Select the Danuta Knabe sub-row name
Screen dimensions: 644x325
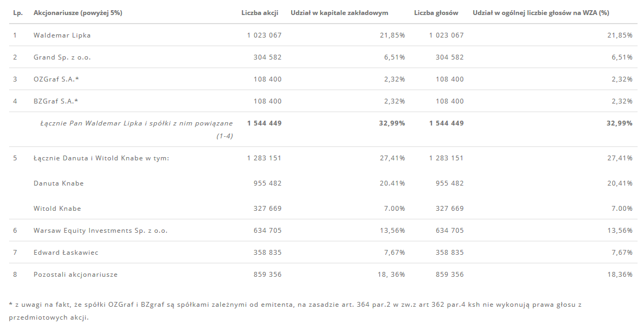coord(59,183)
